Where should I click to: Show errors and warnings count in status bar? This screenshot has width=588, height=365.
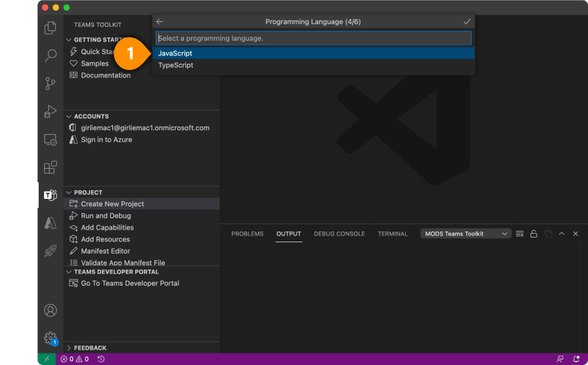tap(75, 359)
